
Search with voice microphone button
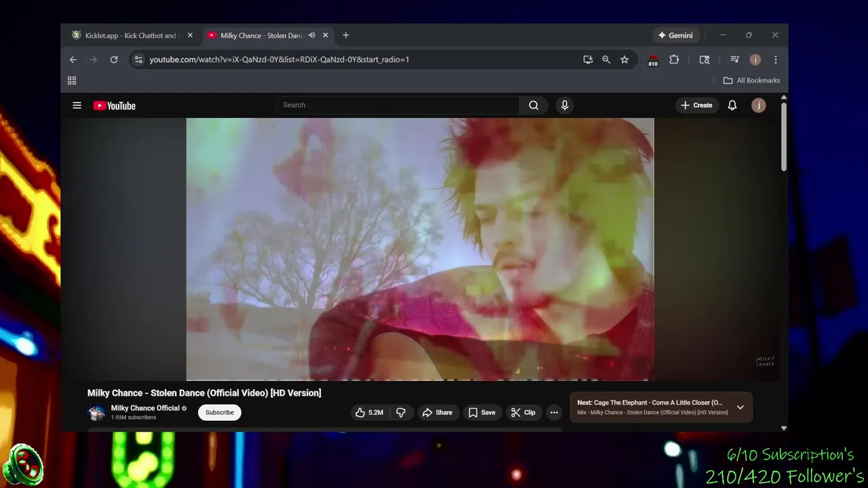[x=564, y=105]
